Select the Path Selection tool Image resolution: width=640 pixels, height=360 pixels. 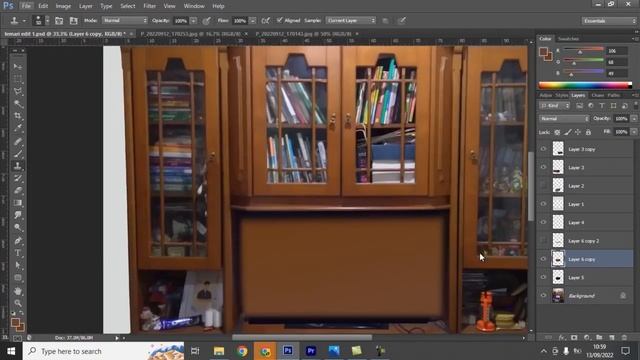pos(18,265)
